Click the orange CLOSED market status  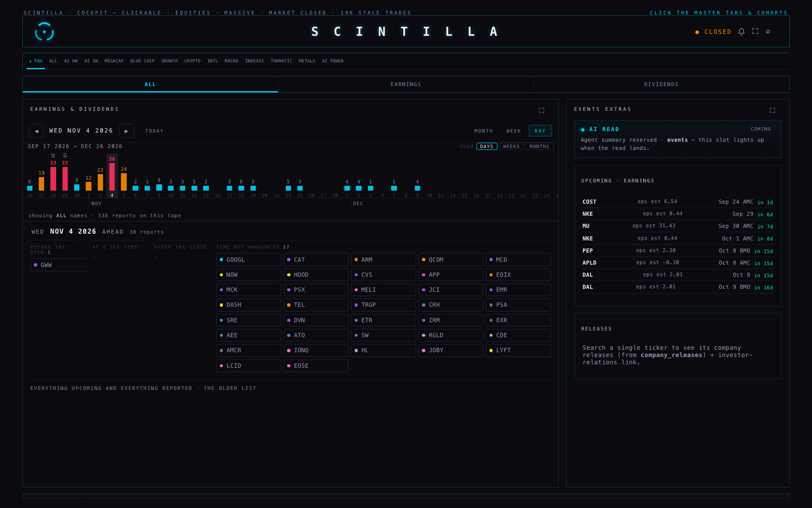pos(713,32)
